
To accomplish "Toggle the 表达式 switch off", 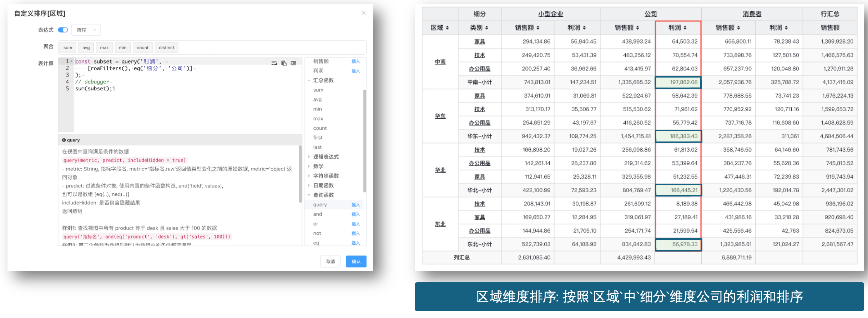I will [x=63, y=30].
